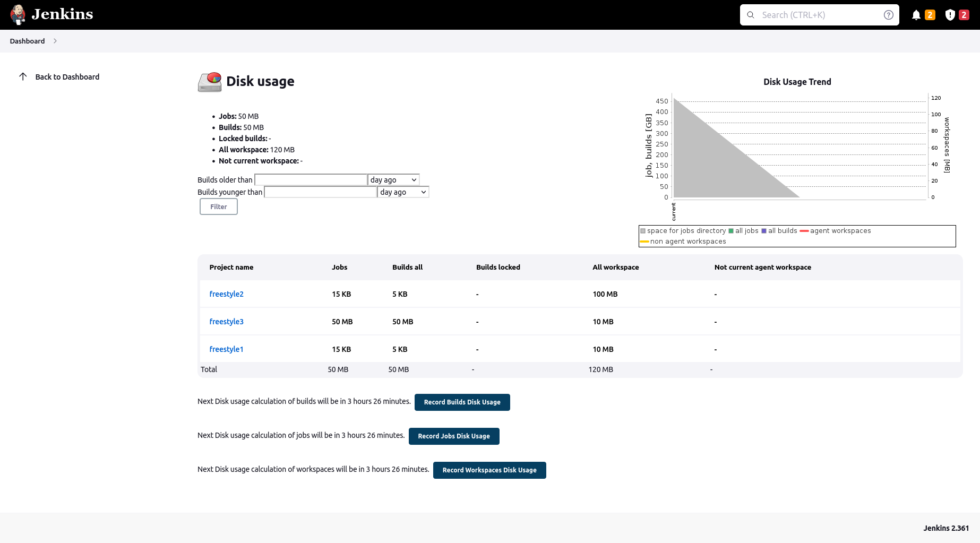980x543 pixels.
Task: Click Record Builds Disk Usage button
Action: [x=462, y=402]
